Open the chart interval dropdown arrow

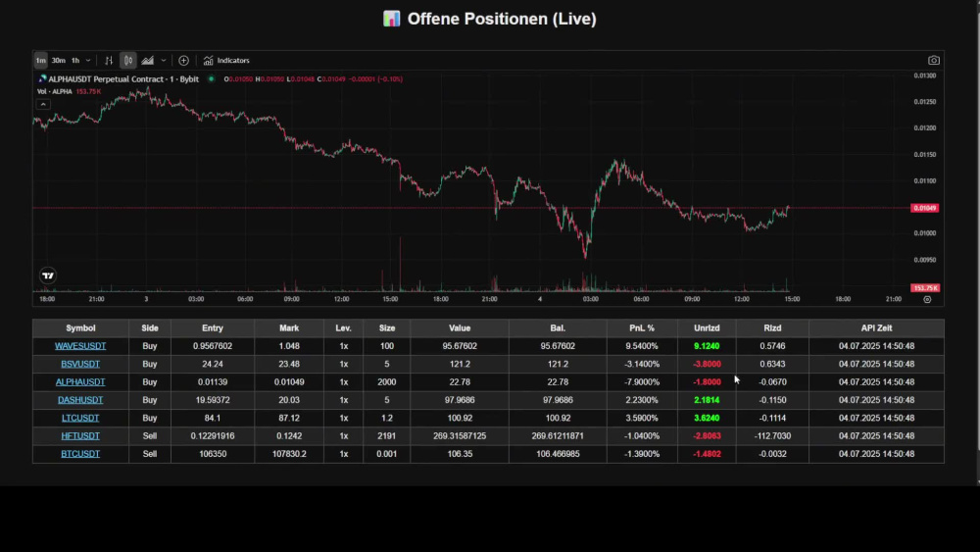tap(88, 61)
